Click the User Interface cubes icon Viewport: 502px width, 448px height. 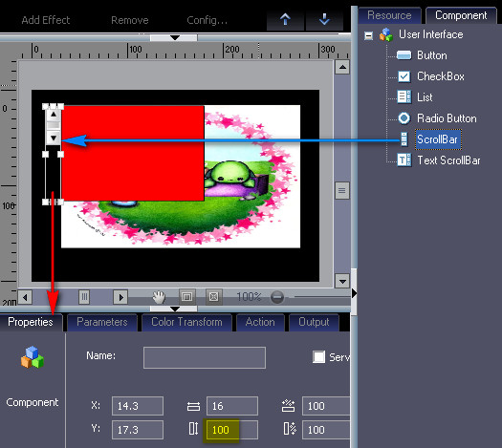pyautogui.click(x=385, y=34)
